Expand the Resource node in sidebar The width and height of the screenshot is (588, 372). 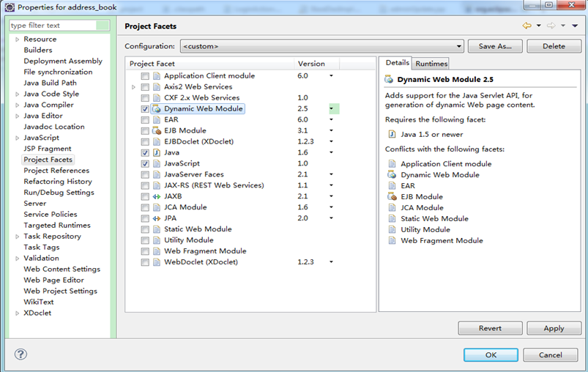click(17, 40)
